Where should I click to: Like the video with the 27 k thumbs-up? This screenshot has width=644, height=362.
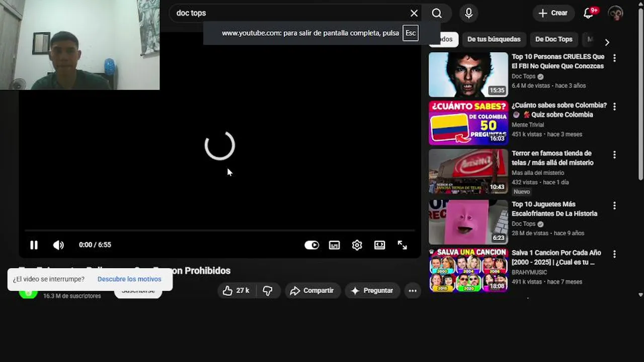(237, 291)
